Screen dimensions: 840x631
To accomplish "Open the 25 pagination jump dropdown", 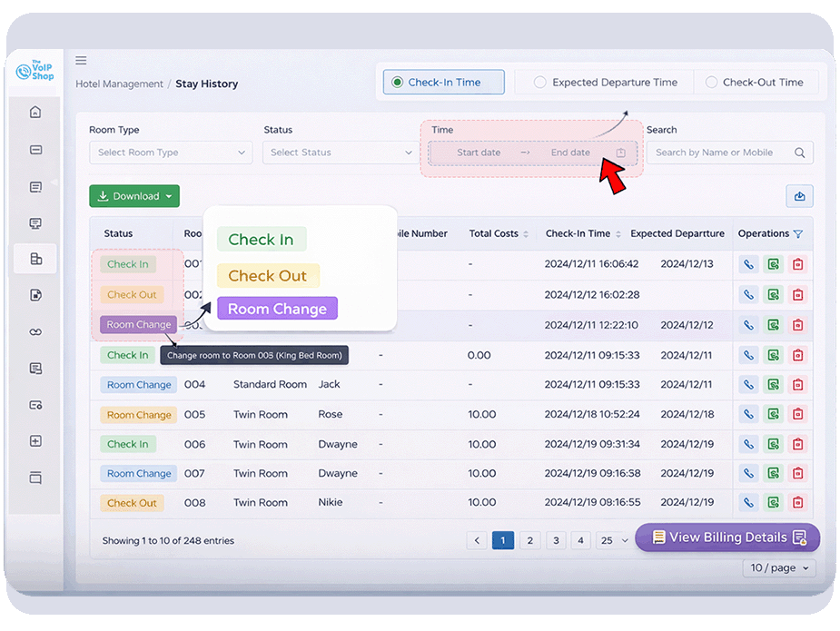I will [x=614, y=540].
